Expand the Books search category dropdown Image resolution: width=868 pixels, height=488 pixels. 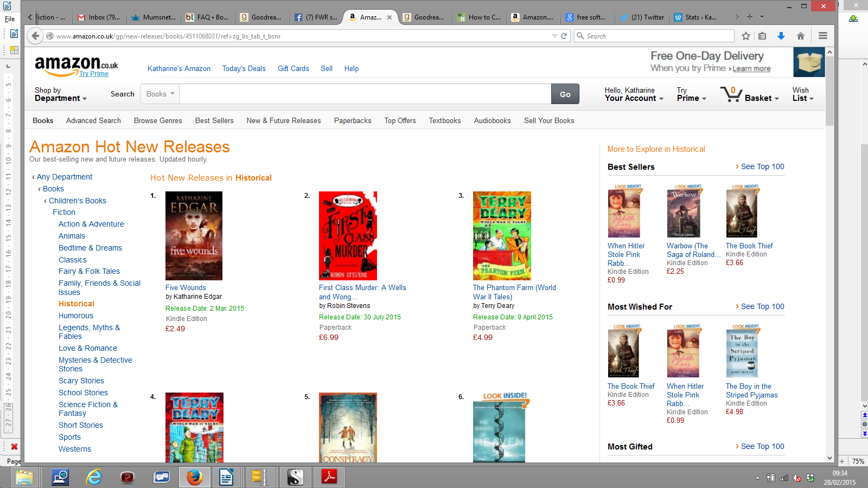[160, 94]
